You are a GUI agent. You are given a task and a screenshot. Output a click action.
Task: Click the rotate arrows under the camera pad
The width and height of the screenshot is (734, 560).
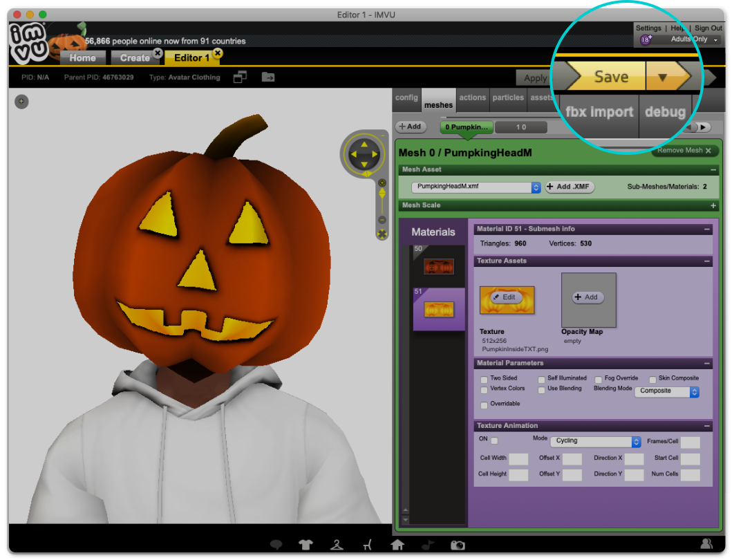366,174
